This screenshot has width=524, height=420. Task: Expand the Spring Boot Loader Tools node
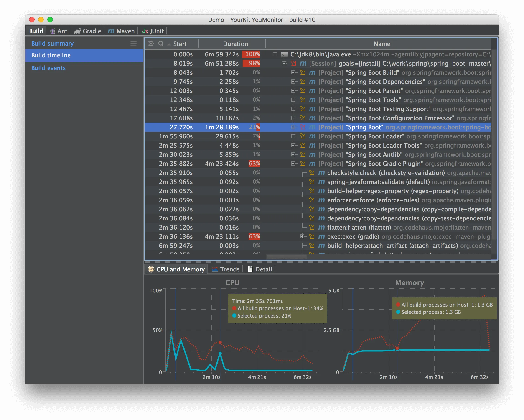[x=293, y=146]
